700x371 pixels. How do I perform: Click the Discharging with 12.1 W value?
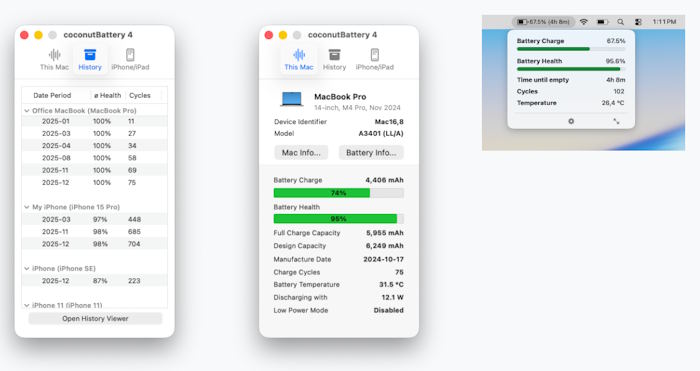click(392, 297)
